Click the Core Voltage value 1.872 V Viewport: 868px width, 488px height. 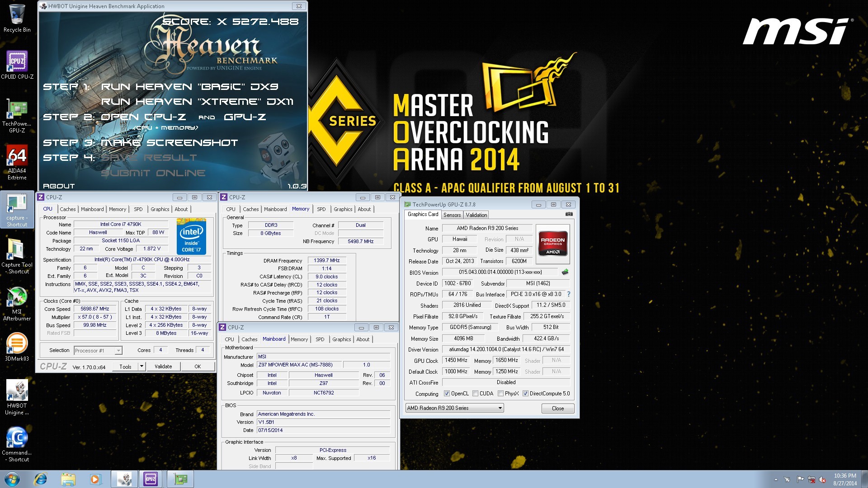pyautogui.click(x=152, y=249)
